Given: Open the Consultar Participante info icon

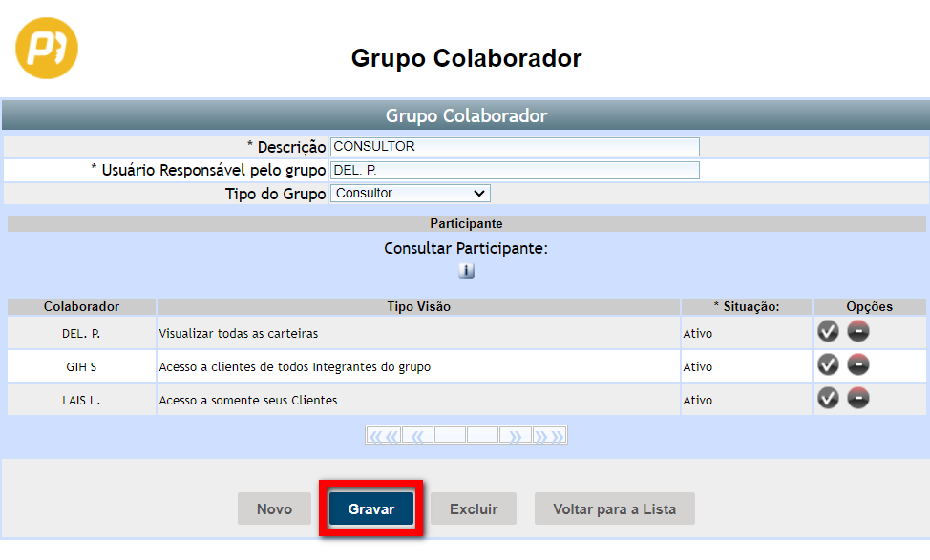Looking at the screenshot, I should coord(466,271).
